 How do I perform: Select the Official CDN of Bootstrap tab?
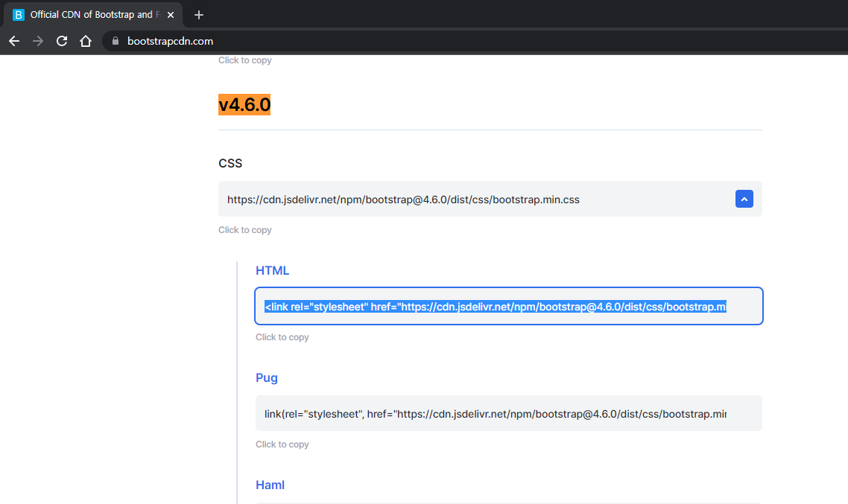(x=93, y=15)
